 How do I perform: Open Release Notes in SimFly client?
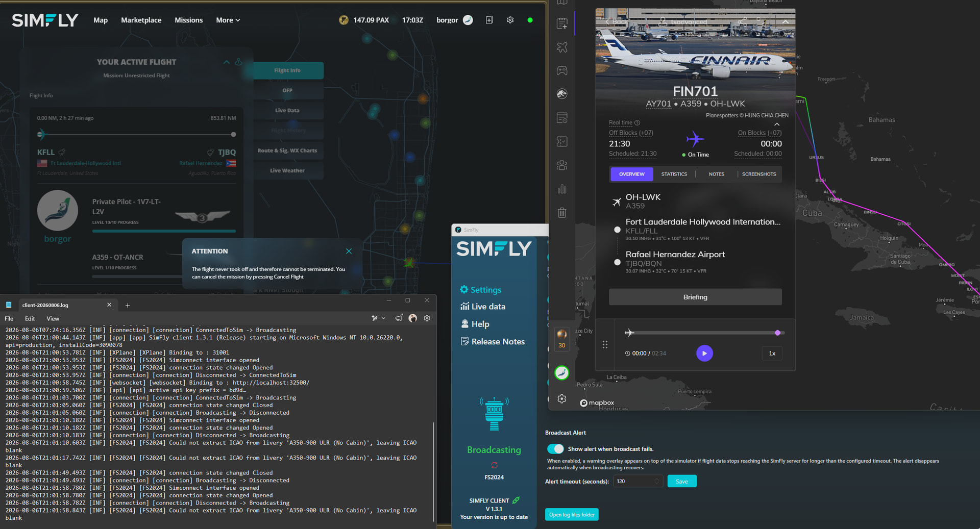[493, 342]
